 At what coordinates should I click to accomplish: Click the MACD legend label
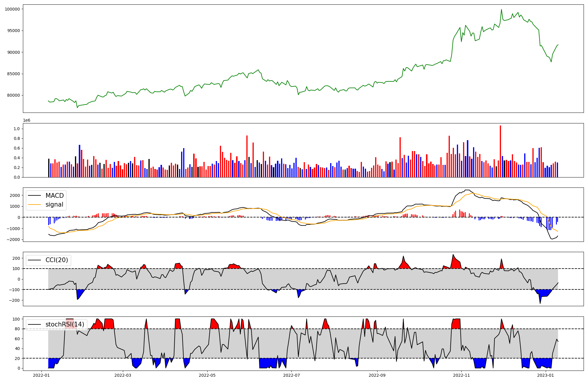(x=54, y=196)
